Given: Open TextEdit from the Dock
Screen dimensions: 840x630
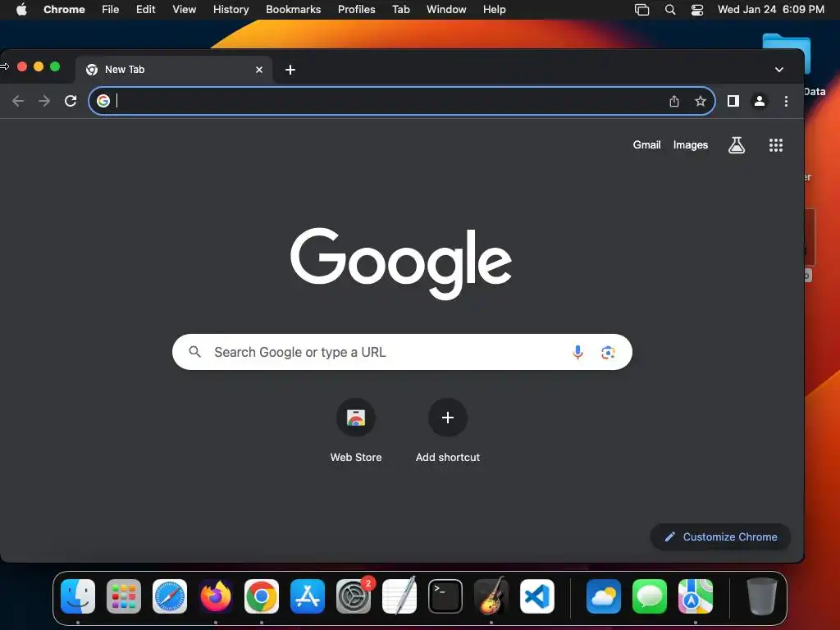Looking at the screenshot, I should coord(399,596).
